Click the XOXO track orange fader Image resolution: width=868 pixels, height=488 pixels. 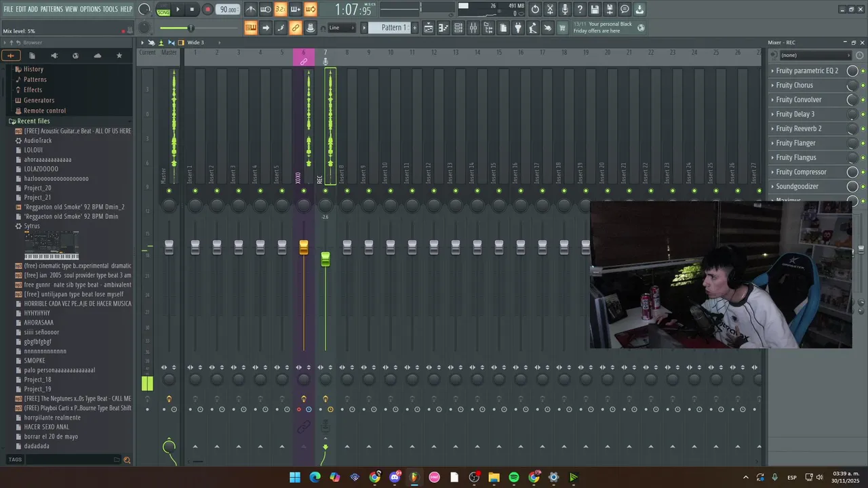coord(304,247)
